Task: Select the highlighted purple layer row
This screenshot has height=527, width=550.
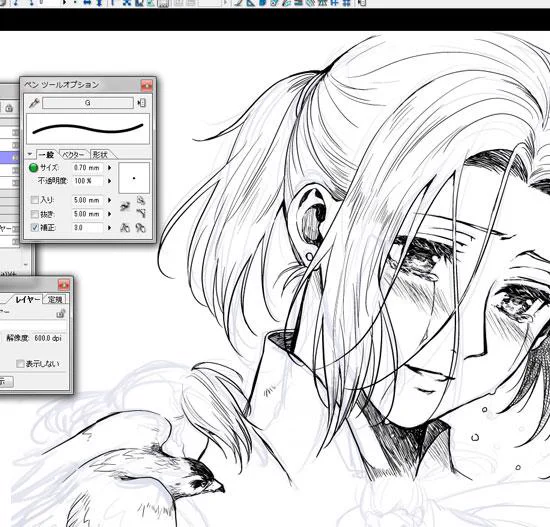Action: pos(9,157)
